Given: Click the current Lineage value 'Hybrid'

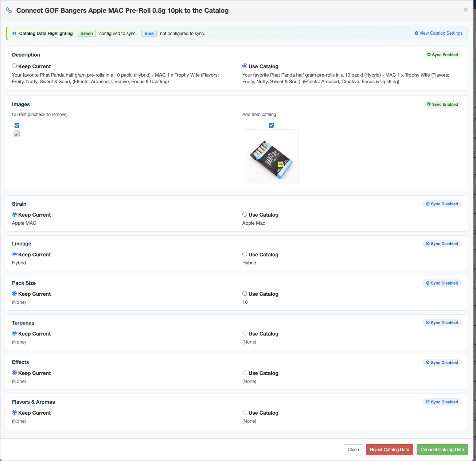Looking at the screenshot, I should (x=19, y=263).
